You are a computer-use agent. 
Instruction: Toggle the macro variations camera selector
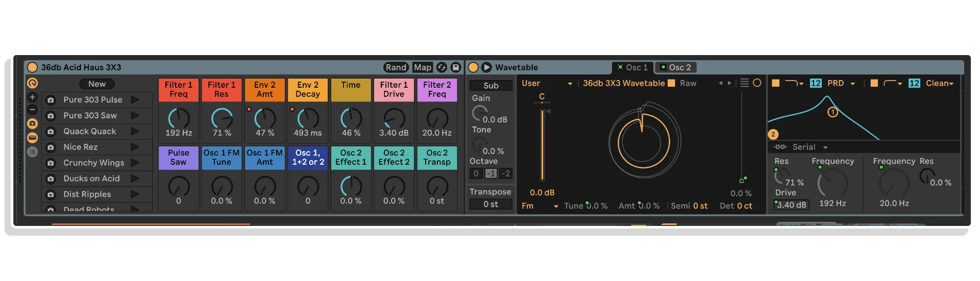click(x=32, y=123)
